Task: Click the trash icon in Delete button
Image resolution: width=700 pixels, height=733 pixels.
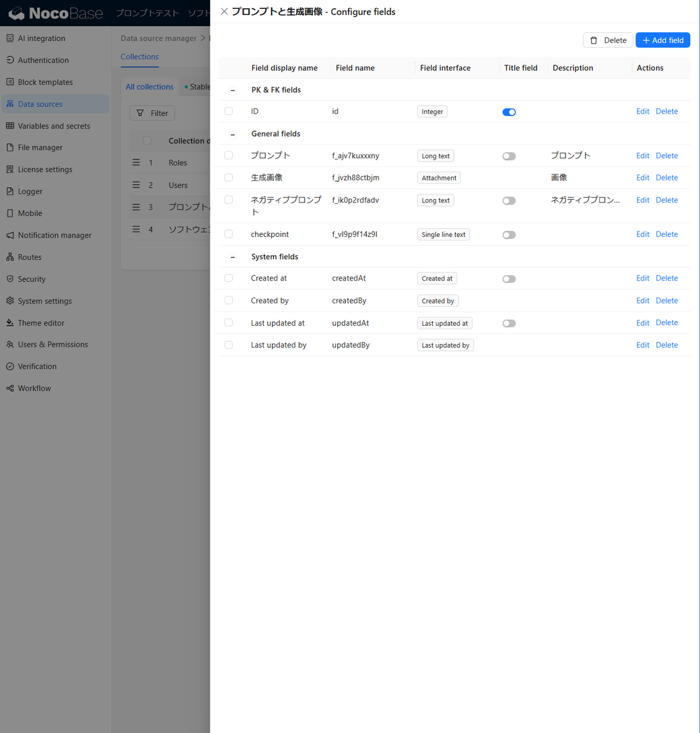Action: point(594,40)
